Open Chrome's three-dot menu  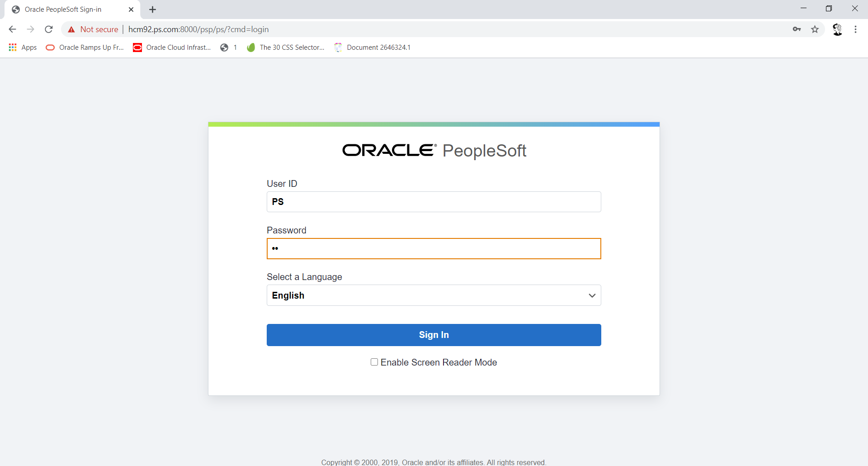click(855, 29)
